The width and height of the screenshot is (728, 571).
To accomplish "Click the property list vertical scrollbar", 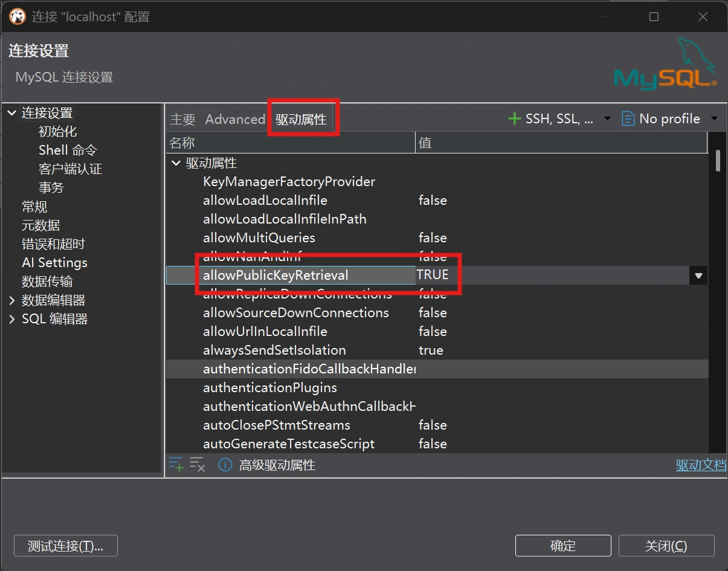I will click(718, 161).
